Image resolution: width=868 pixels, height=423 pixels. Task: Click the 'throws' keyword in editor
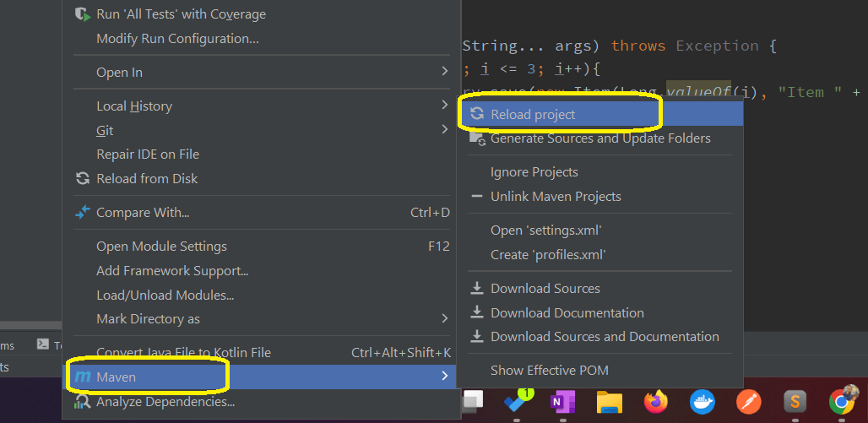[638, 46]
